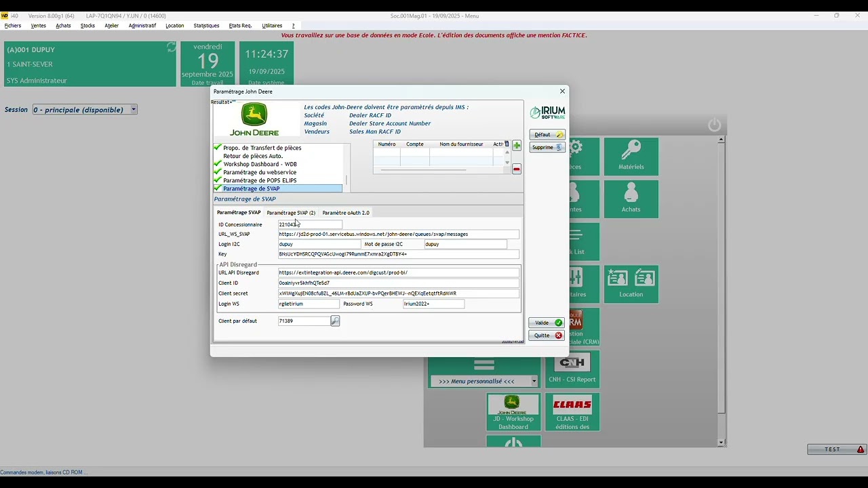This screenshot has height=488, width=868.
Task: Click the Matériels tile in main menu
Action: click(631, 157)
